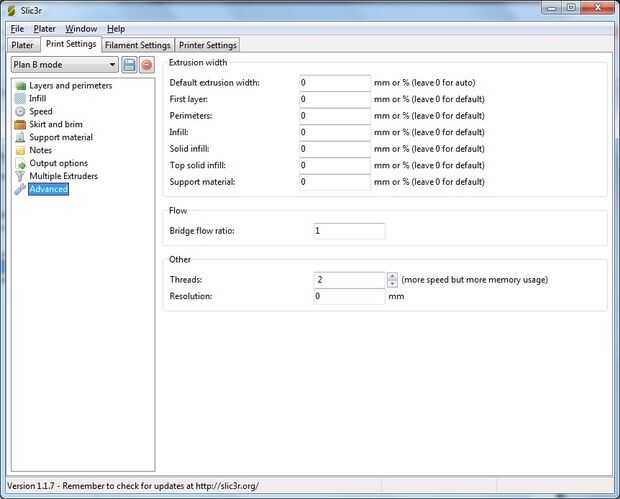Select Speed in the settings list
Screen dimensions: 620x499
click(x=41, y=112)
